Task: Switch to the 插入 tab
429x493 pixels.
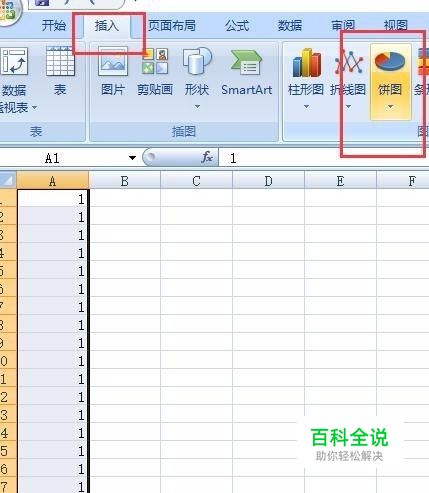Action: coord(107,25)
